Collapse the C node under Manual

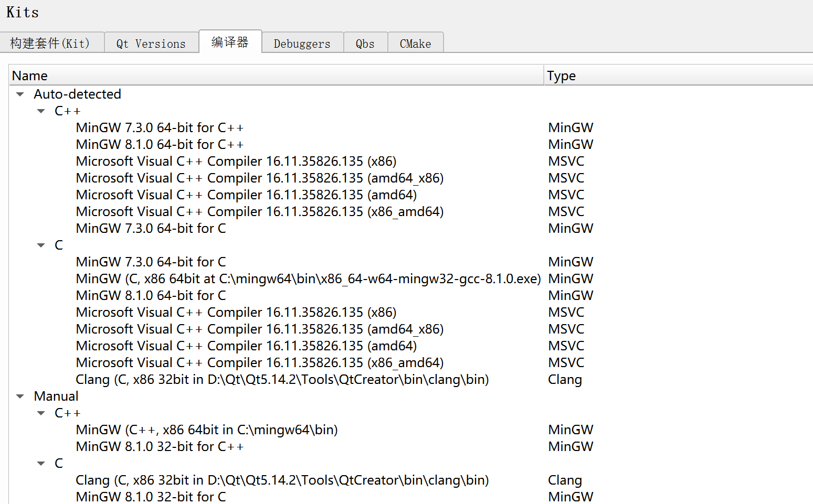pyautogui.click(x=41, y=464)
